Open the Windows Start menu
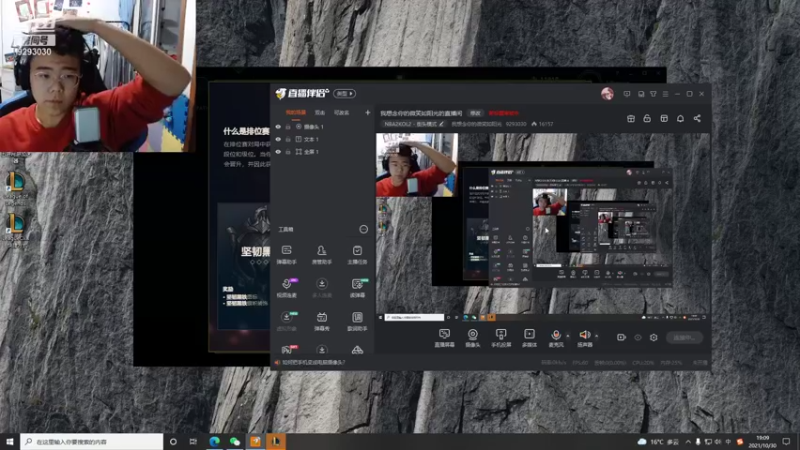Image resolution: width=800 pixels, height=450 pixels. point(10,441)
